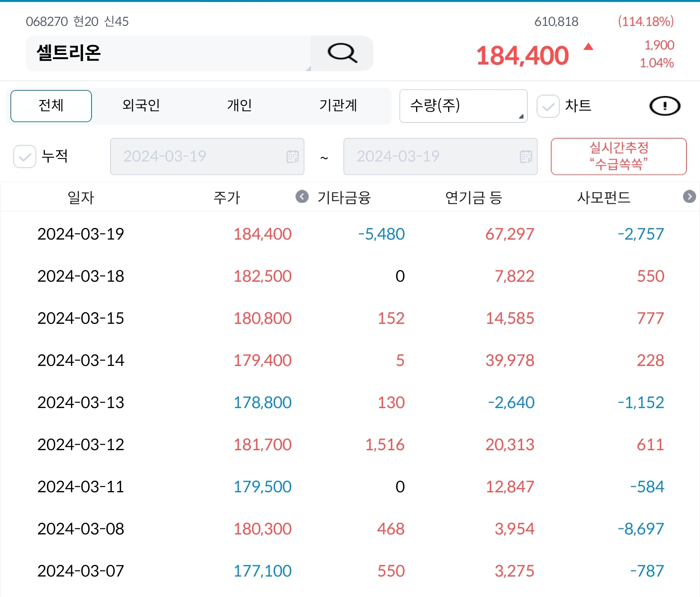The width and height of the screenshot is (700, 597).
Task: Tap the 39,978 연기금 value
Action: pos(510,361)
